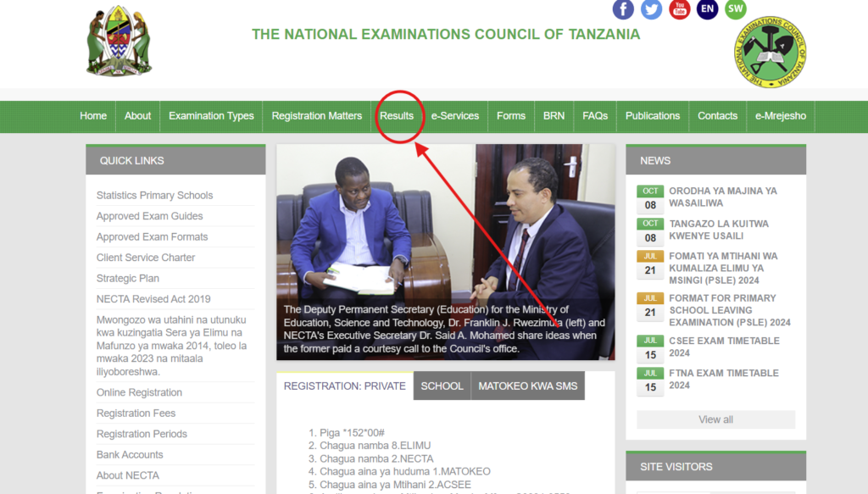Click step 'Chagua aina ya huduma 1.MATOKEO'
The width and height of the screenshot is (868, 494).
[x=404, y=471]
